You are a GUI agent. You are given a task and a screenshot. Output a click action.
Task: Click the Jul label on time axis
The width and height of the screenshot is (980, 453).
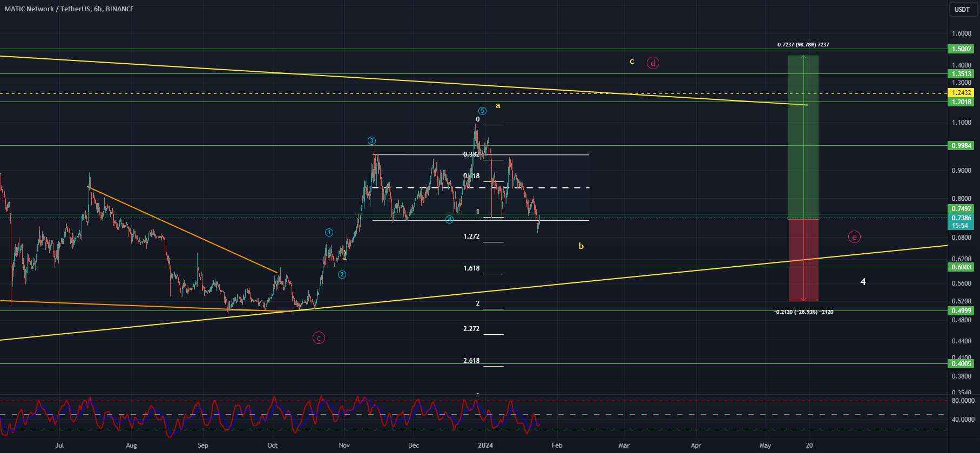(59, 445)
